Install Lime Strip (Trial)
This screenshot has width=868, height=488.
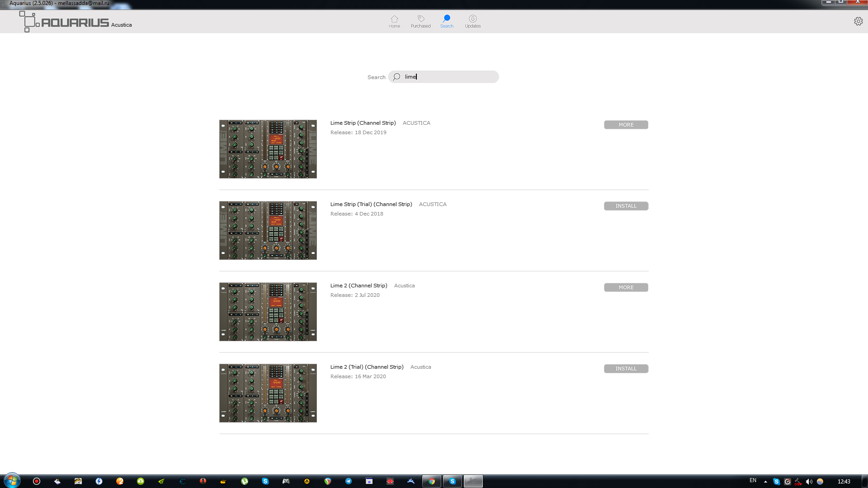coord(626,206)
